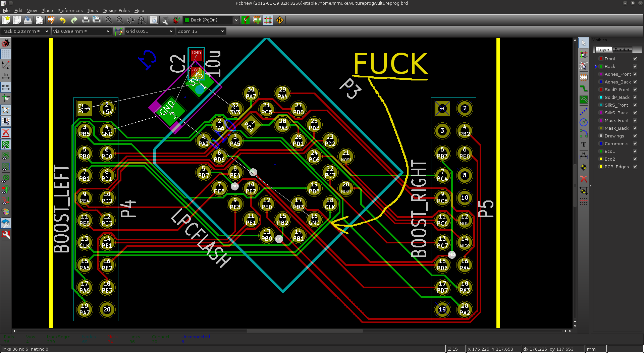Screen dimensions: 644x353
Task: Open the module editor icon
Action: click(x=51, y=20)
